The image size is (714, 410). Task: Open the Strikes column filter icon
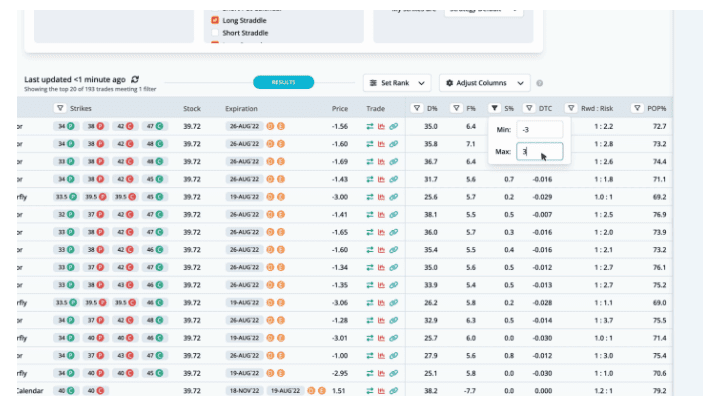tap(60, 108)
